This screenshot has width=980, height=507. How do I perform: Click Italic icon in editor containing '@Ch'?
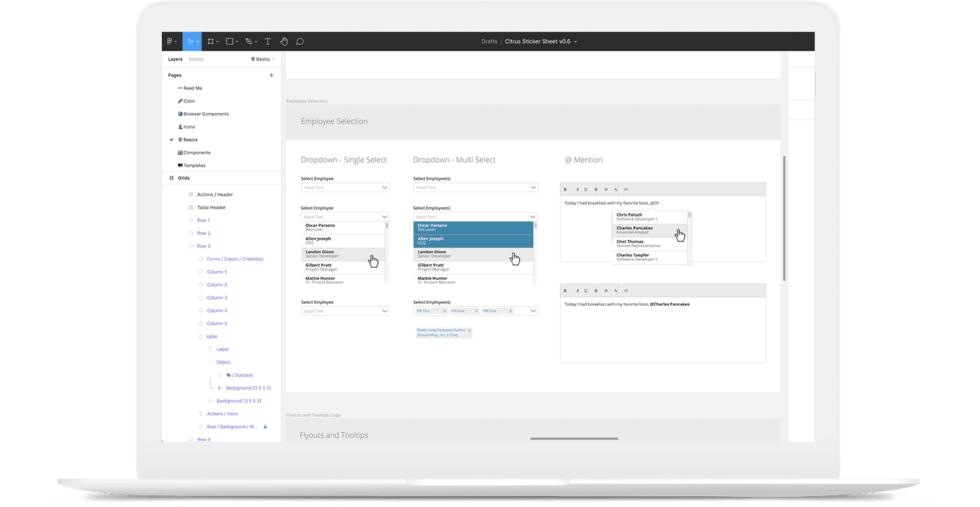(x=577, y=190)
